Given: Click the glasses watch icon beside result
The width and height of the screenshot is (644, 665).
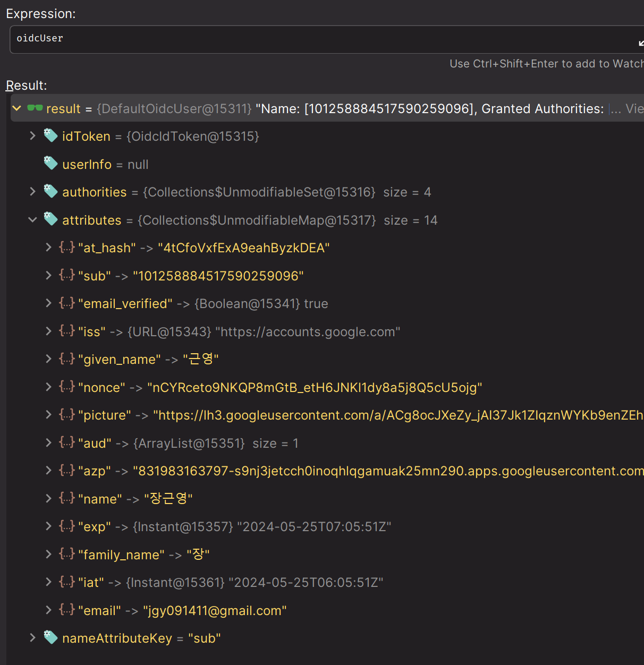Looking at the screenshot, I should pyautogui.click(x=35, y=108).
